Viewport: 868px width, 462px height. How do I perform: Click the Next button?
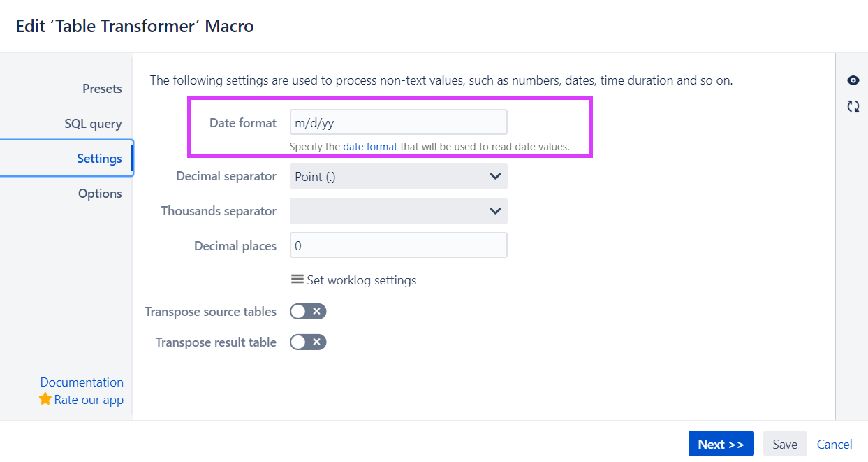721,443
